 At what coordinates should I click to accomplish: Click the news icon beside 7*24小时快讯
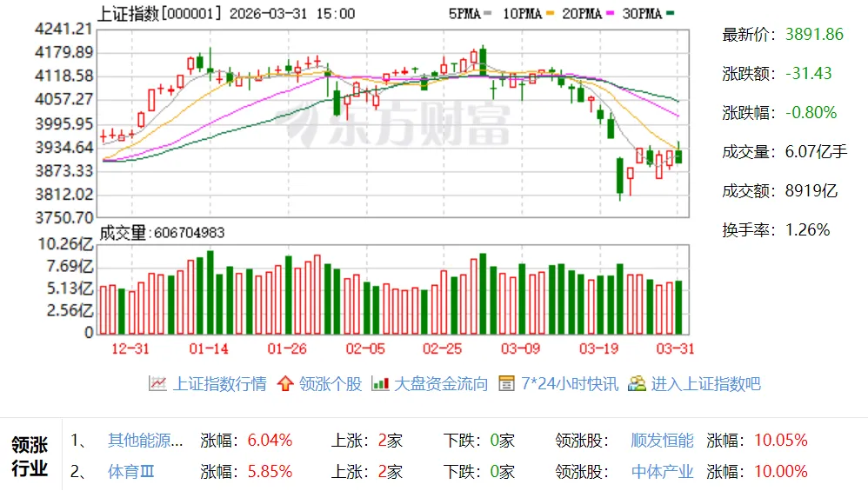point(506,383)
